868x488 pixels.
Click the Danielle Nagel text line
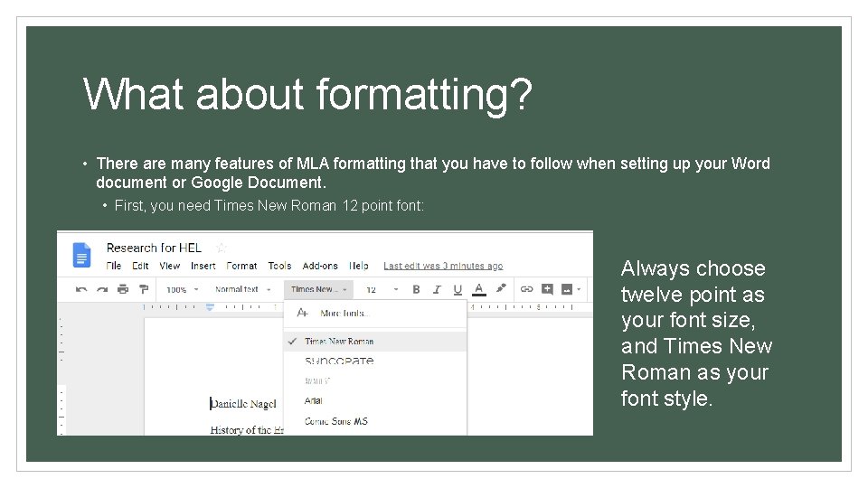coord(243,404)
